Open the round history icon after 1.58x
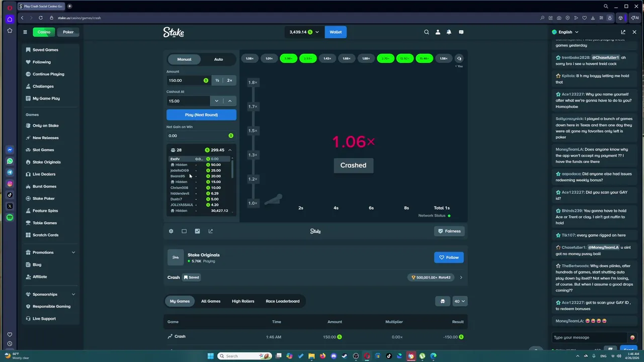 (459, 58)
